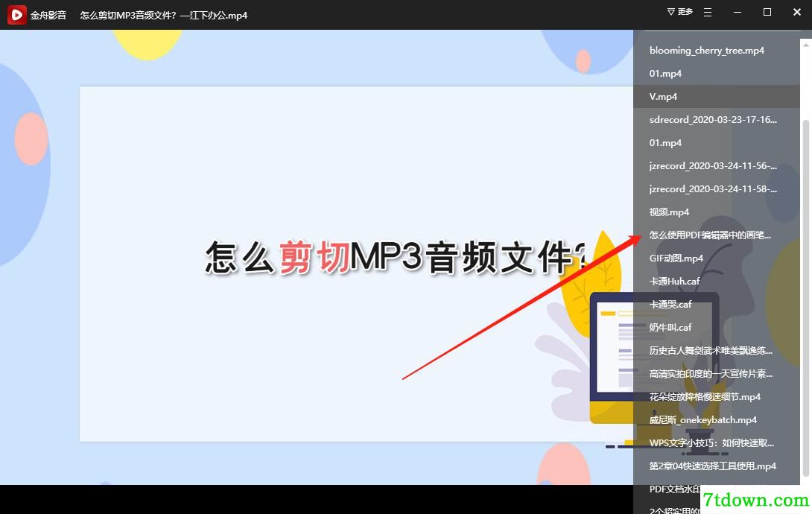Play 视频.mp4 from the playlist
812x514 pixels.
[x=717, y=212]
